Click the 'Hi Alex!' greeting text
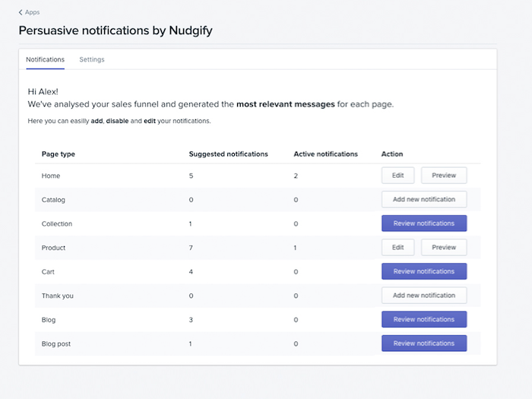This screenshot has width=532, height=399. 43,92
